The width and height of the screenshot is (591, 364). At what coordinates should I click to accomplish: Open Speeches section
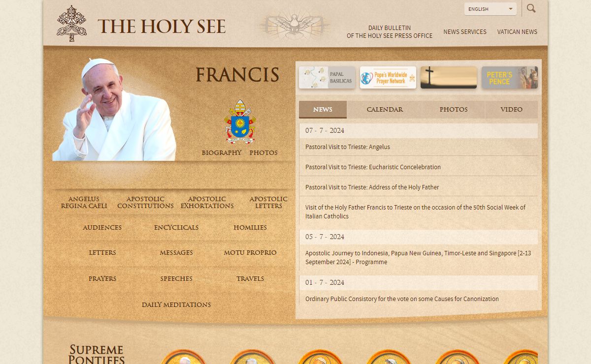(176, 279)
